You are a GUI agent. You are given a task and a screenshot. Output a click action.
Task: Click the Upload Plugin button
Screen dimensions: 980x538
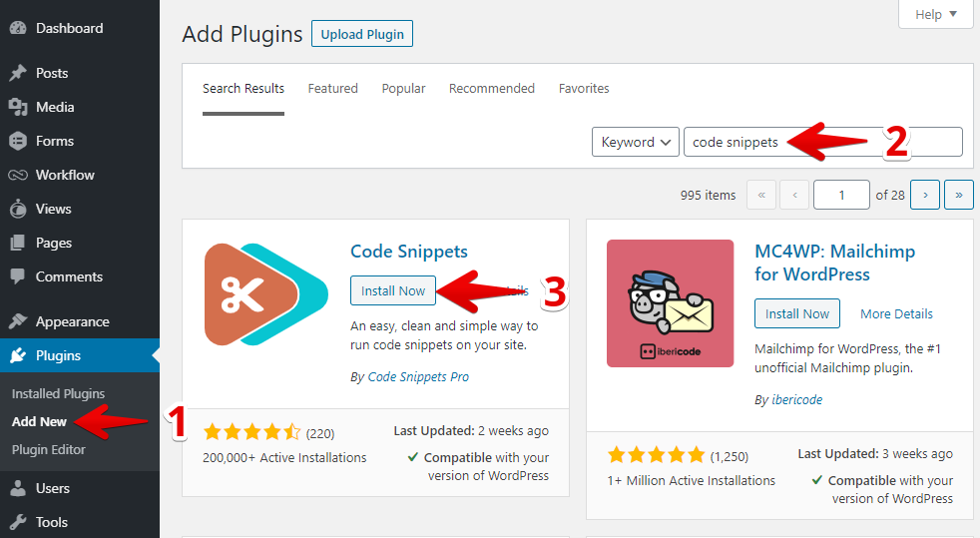[361, 34]
